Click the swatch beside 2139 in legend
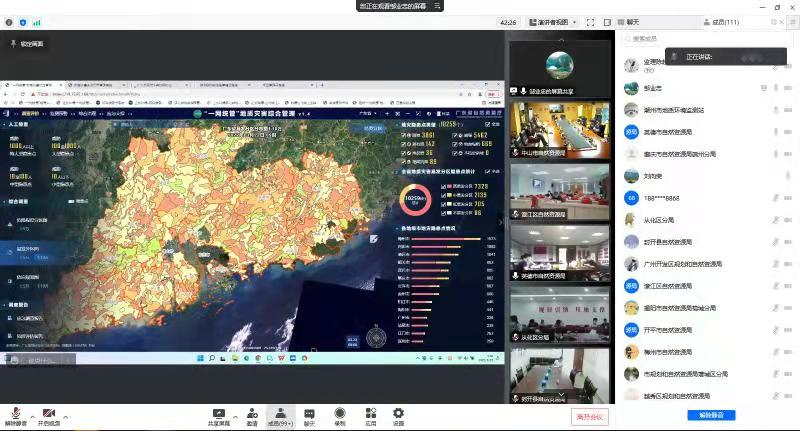The width and height of the screenshot is (800, 431). [x=449, y=195]
